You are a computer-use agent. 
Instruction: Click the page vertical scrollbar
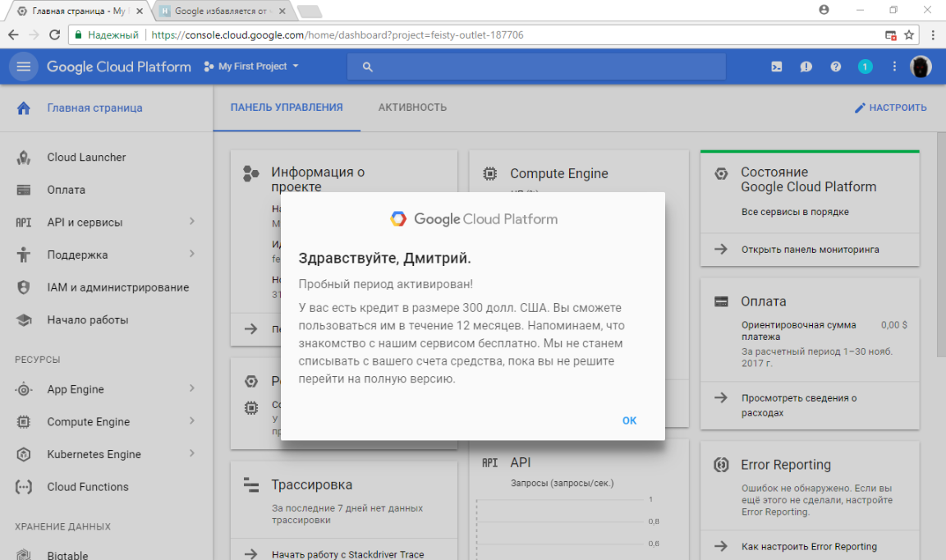[x=941, y=244]
